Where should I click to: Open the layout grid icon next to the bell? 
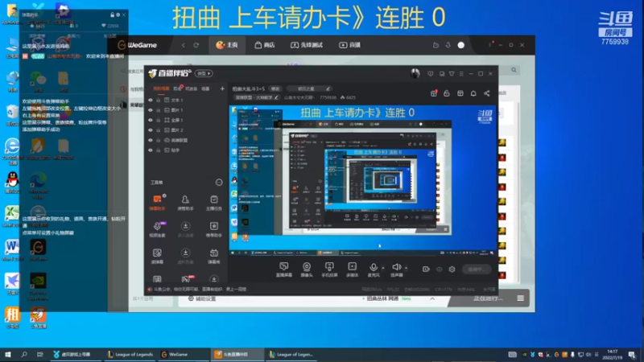pos(460,93)
